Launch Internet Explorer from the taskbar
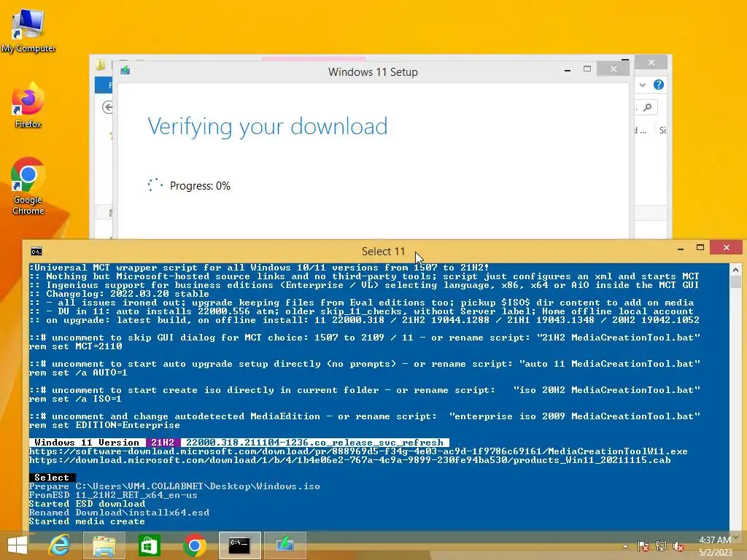747x560 pixels. coord(59,545)
